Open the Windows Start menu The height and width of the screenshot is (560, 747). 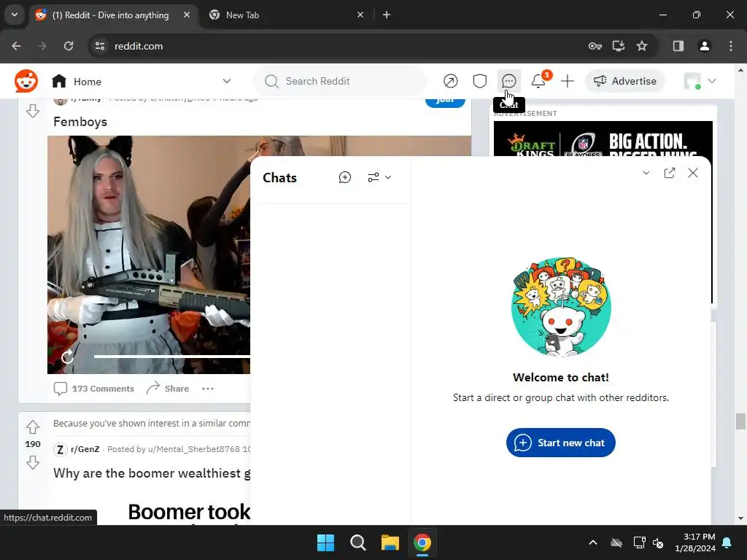[x=326, y=542]
